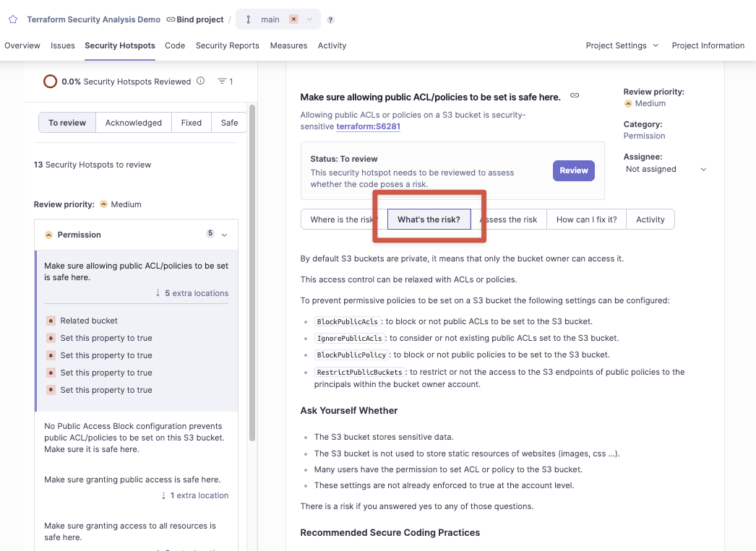The image size is (756, 551).
Task: Click the Permission category value
Action: pyautogui.click(x=644, y=136)
